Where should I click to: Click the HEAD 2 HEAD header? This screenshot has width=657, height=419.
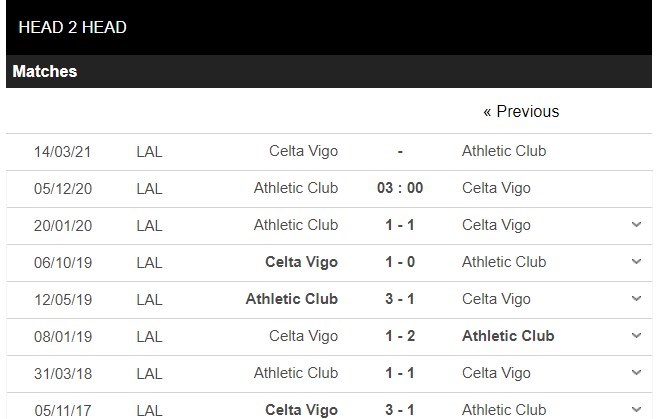coord(73,27)
